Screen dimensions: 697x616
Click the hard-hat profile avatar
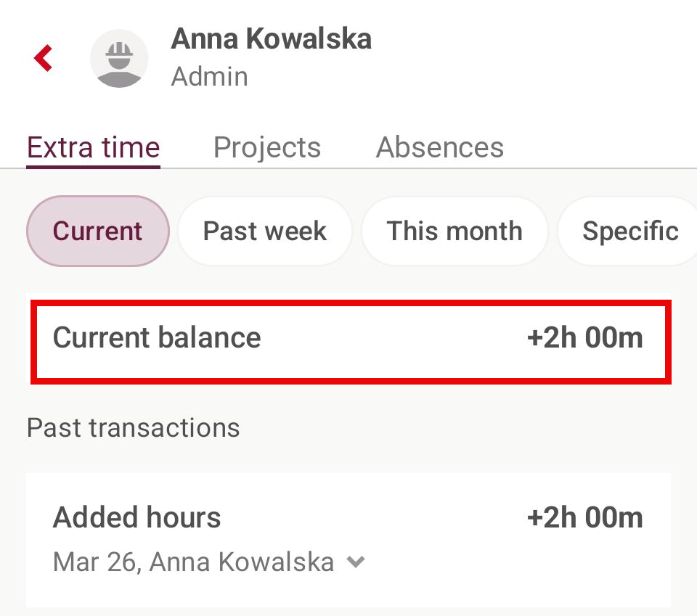tap(119, 59)
